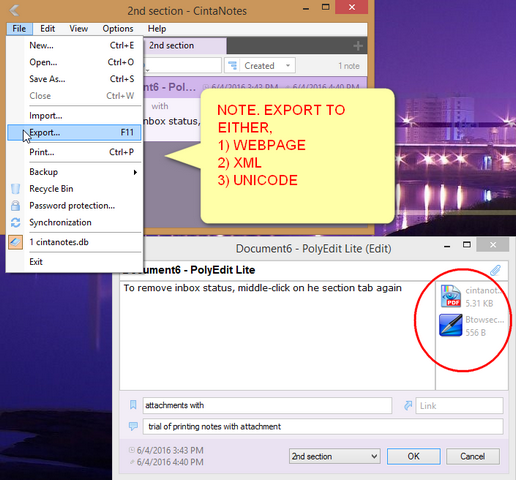Click the modified date 6/4/2016 4:40 PM
The image size is (516, 480).
tap(170, 462)
